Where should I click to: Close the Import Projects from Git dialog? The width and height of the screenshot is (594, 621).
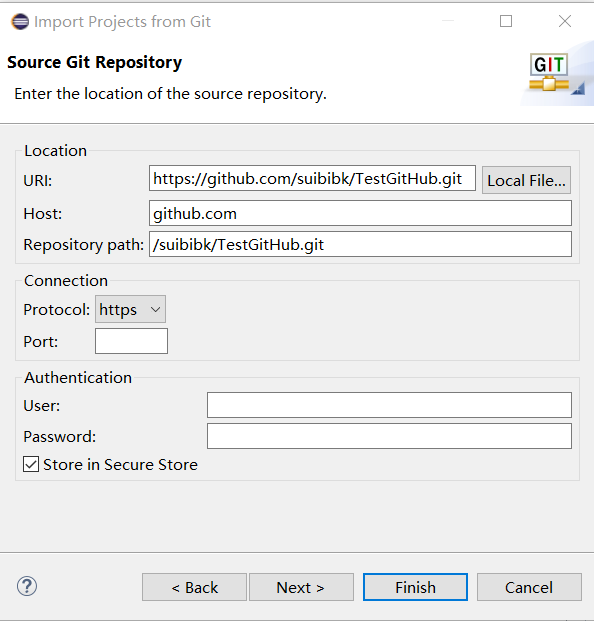pos(565,21)
